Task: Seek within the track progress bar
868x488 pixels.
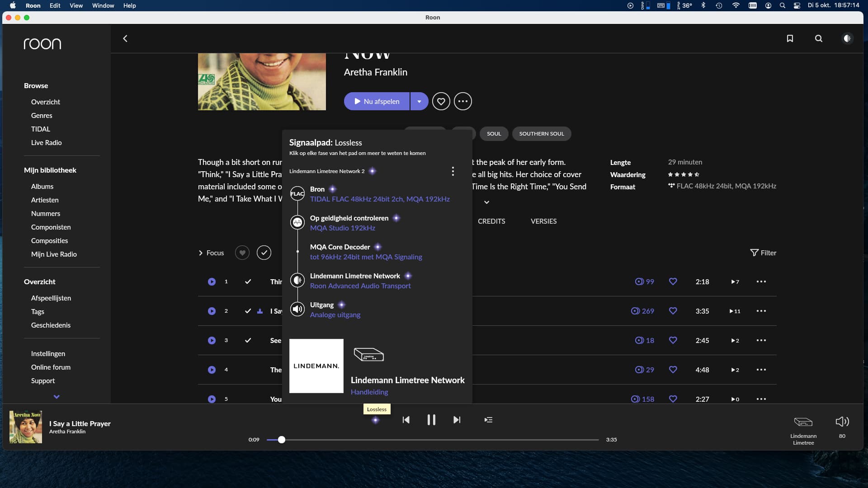Action: (x=433, y=440)
